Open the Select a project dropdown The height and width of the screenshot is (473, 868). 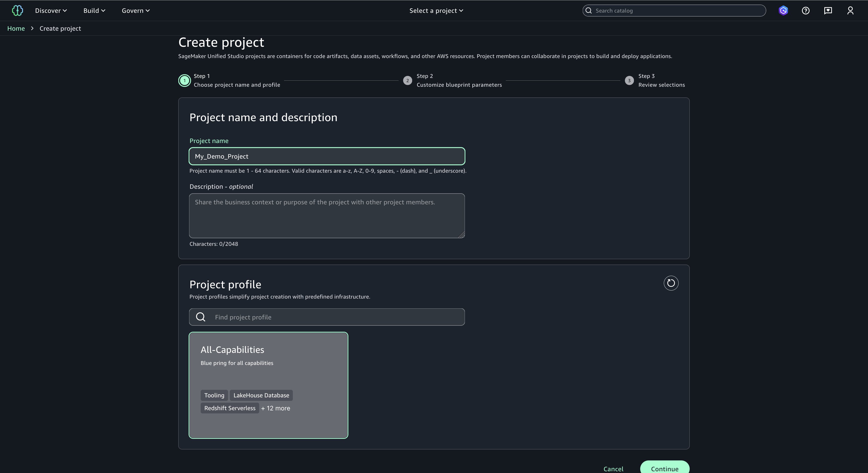click(436, 11)
